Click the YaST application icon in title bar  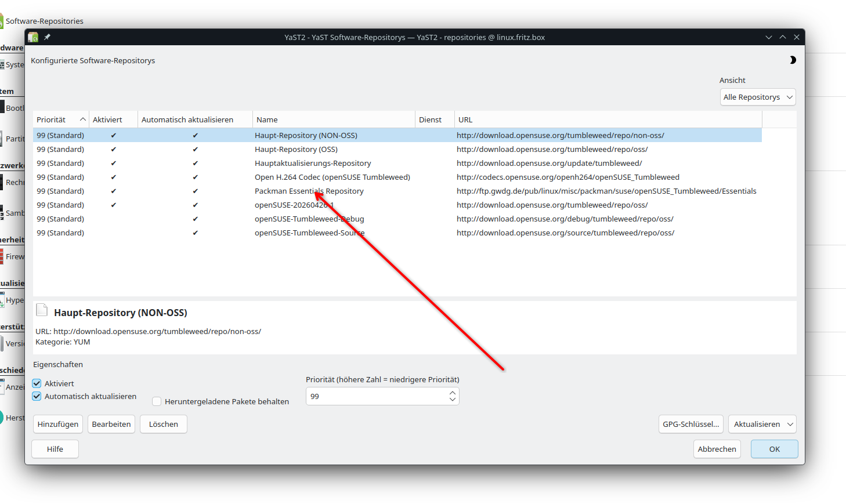coord(33,37)
